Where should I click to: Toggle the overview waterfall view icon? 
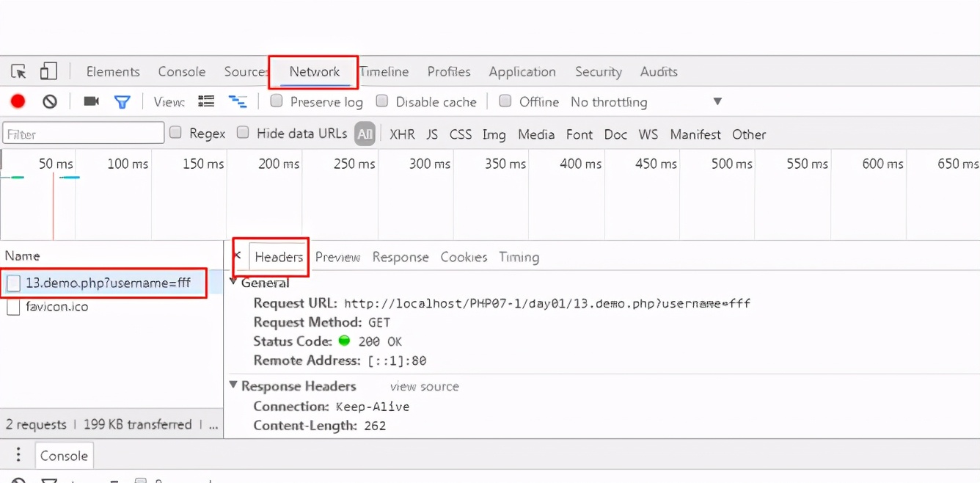237,101
